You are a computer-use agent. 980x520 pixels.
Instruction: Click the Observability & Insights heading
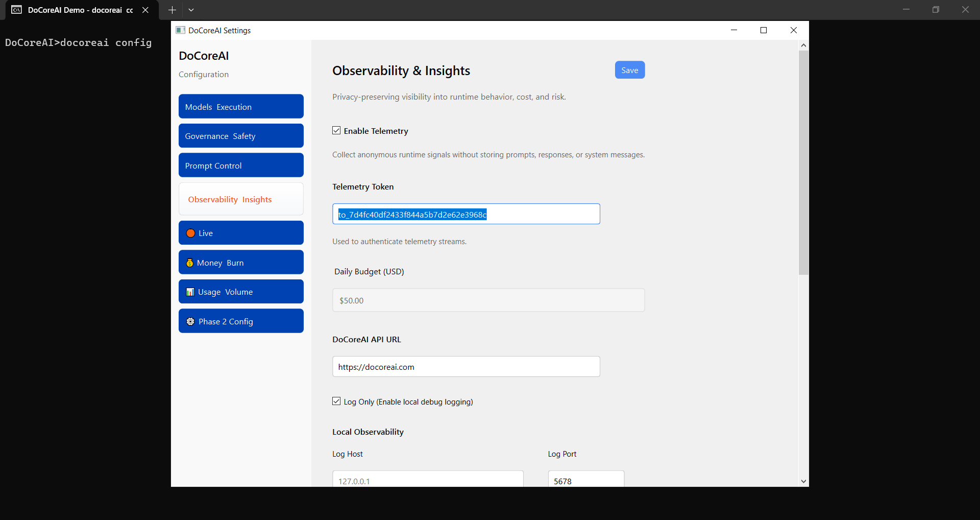[401, 70]
